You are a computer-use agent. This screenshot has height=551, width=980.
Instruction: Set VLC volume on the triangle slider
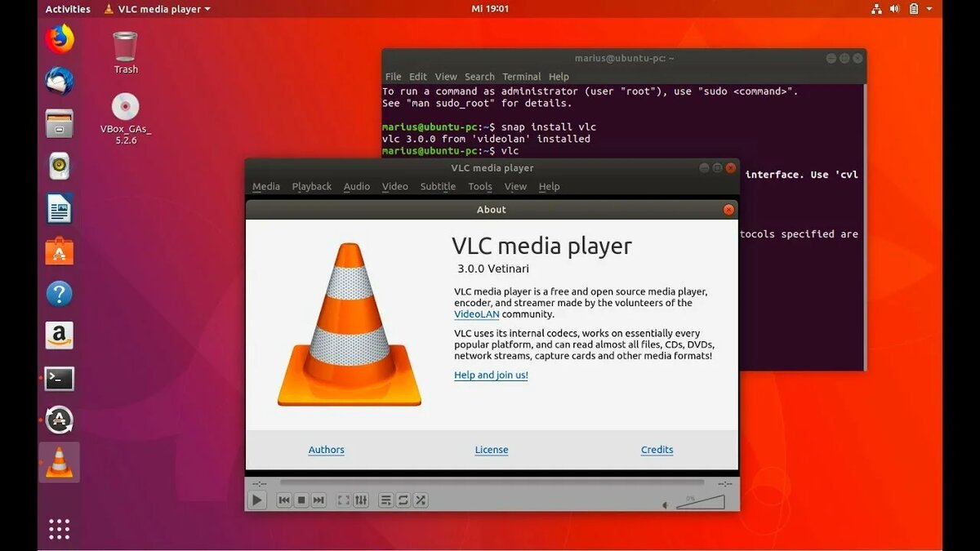click(x=701, y=502)
